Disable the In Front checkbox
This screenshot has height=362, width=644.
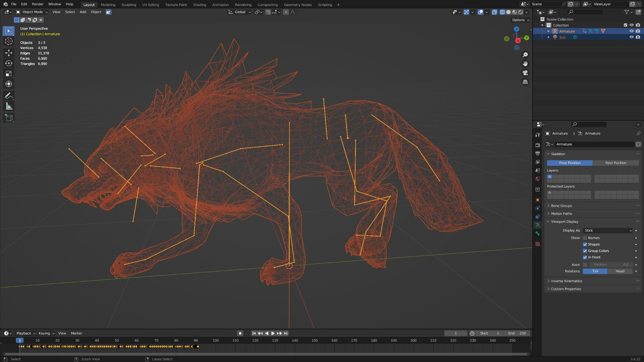click(585, 257)
